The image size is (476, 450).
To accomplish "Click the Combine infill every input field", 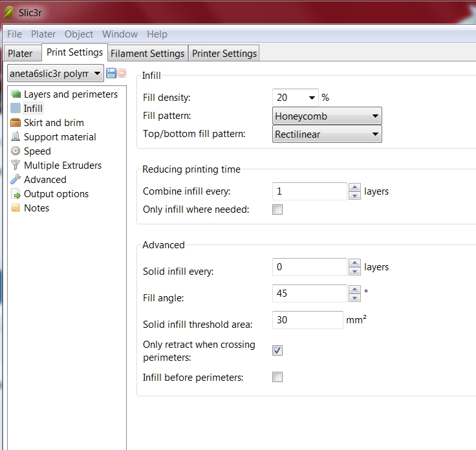I will click(310, 191).
